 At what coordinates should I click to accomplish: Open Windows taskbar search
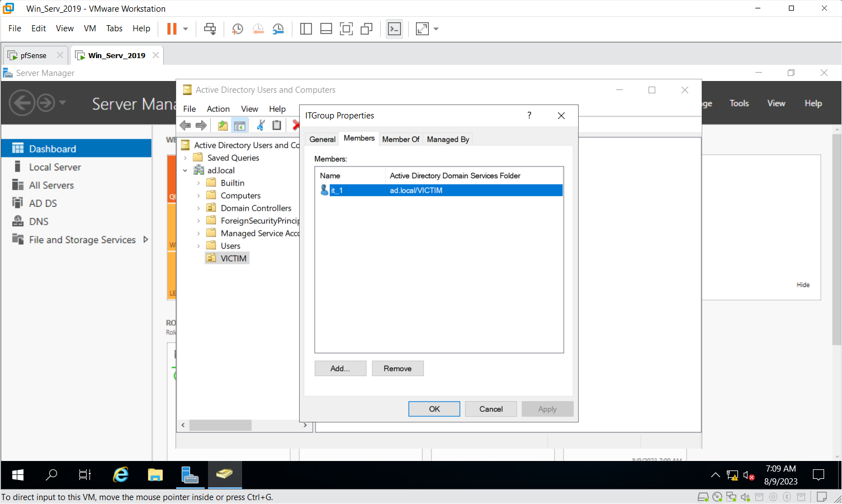tap(51, 475)
